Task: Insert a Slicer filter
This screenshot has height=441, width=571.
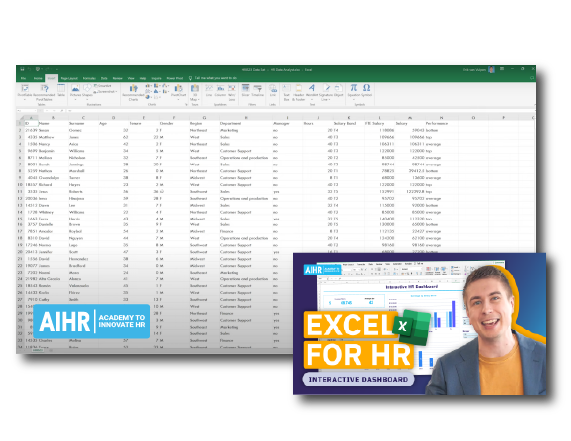Action: click(x=245, y=90)
